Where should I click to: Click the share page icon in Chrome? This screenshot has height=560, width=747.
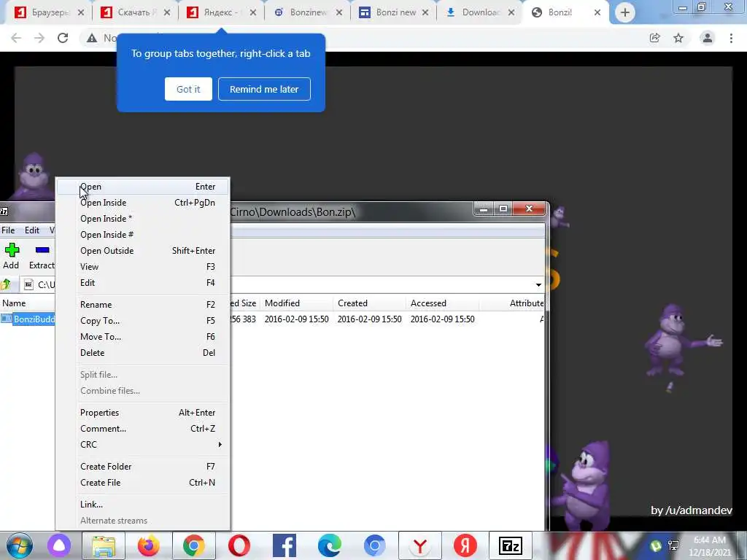point(655,38)
